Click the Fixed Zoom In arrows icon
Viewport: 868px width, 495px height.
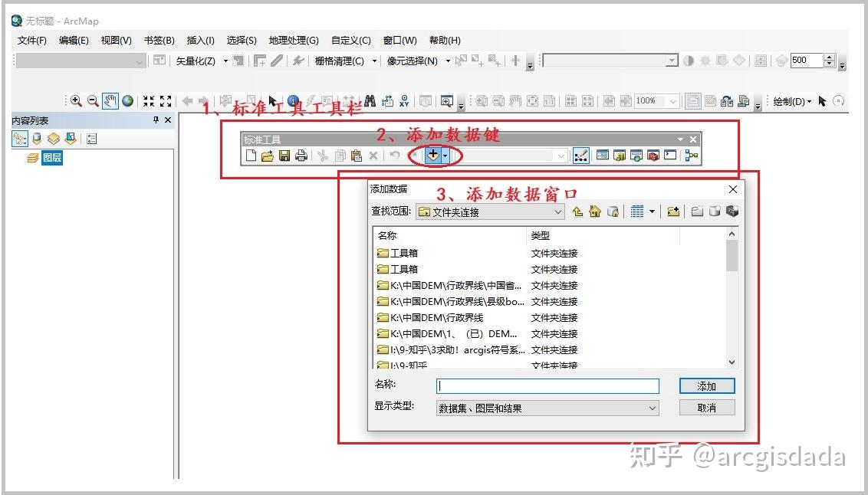click(148, 101)
